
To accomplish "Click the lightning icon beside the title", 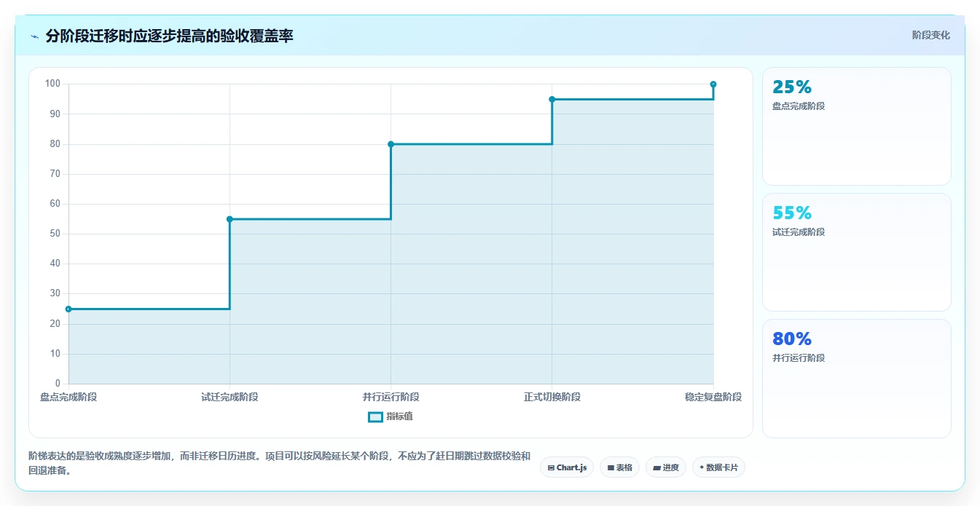I will 35,36.
